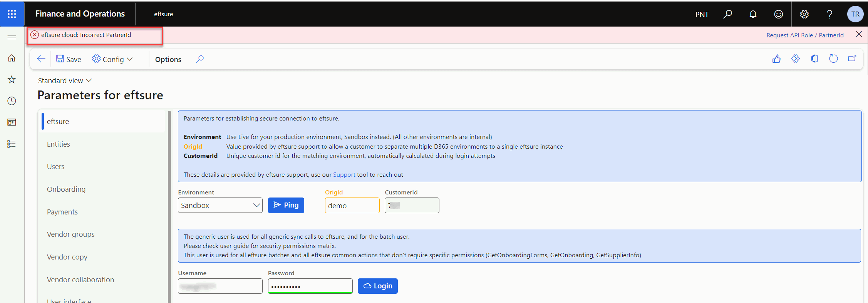
Task: Dismiss the error message bar
Action: [x=859, y=34]
